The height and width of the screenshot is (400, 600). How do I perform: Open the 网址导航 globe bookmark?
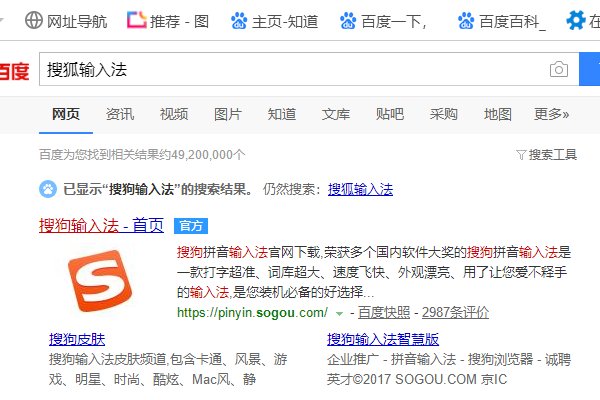(x=66, y=21)
